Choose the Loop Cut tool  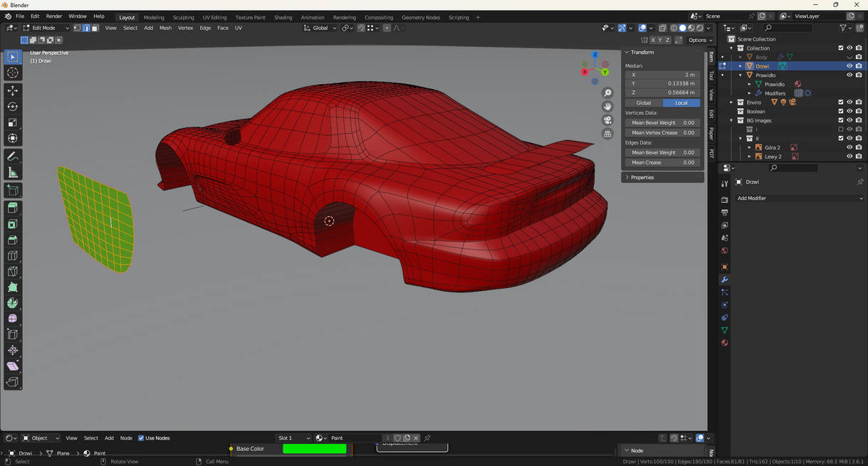click(13, 256)
